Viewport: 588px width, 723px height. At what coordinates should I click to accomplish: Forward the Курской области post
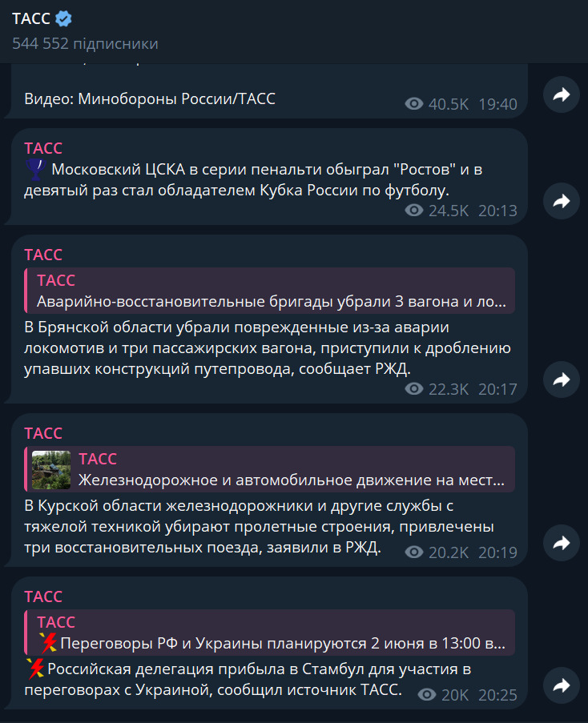pos(562,543)
